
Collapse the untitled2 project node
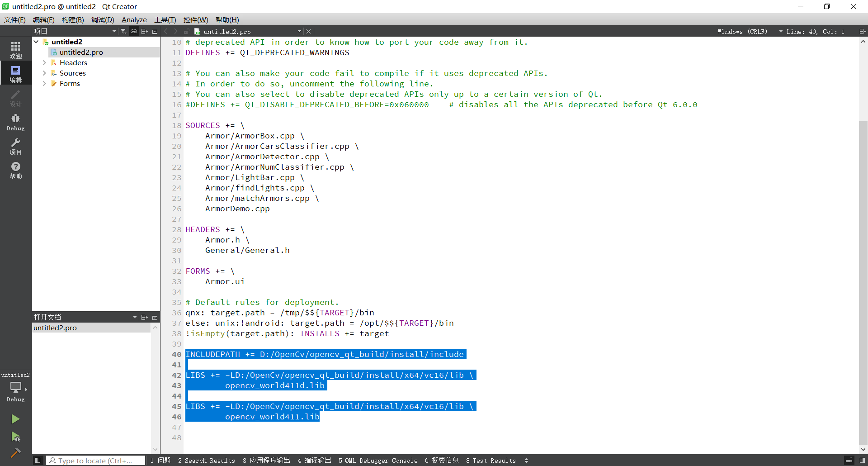pos(36,42)
